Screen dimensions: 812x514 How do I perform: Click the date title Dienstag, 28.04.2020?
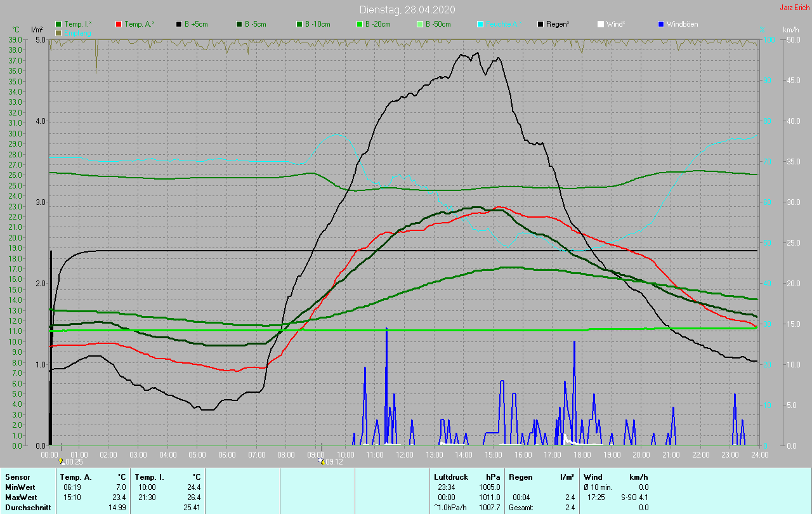[407, 10]
